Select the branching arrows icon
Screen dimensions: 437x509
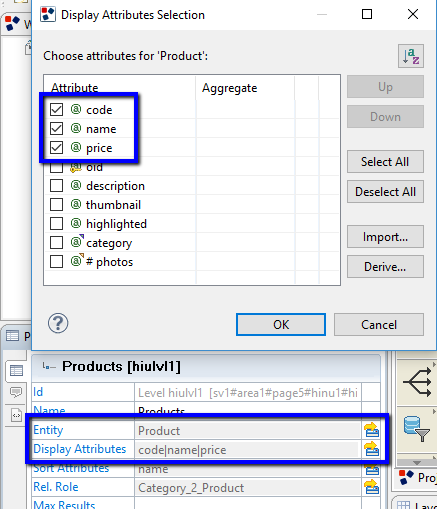(417, 382)
